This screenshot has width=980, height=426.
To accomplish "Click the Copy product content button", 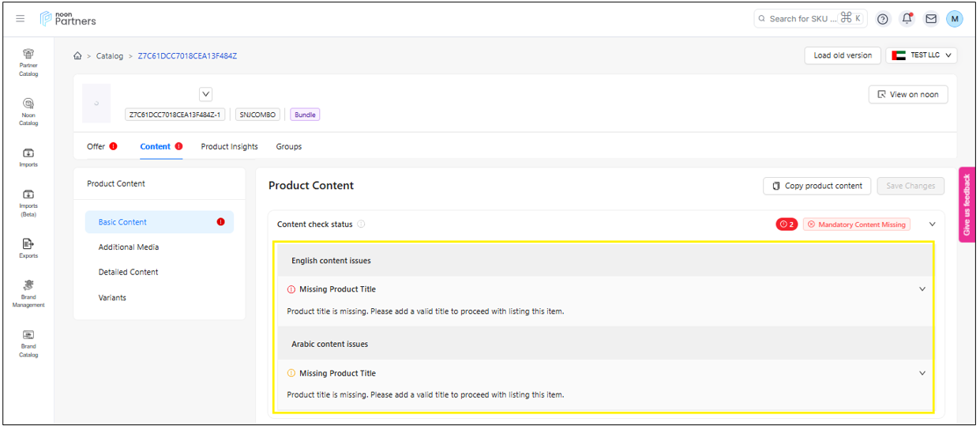I will tap(817, 186).
